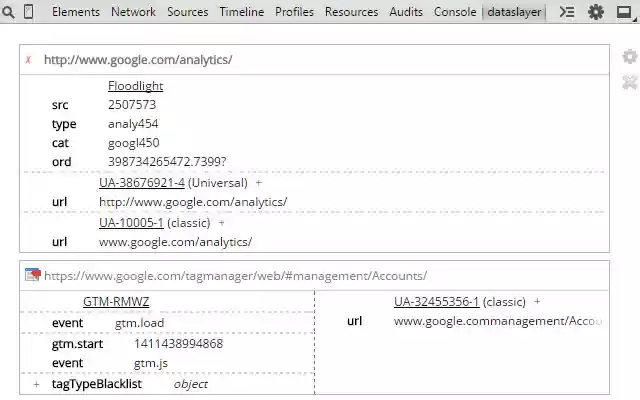The width and height of the screenshot is (640, 400).
Task: Click the tagTypeBlacklist key label
Action: click(97, 384)
